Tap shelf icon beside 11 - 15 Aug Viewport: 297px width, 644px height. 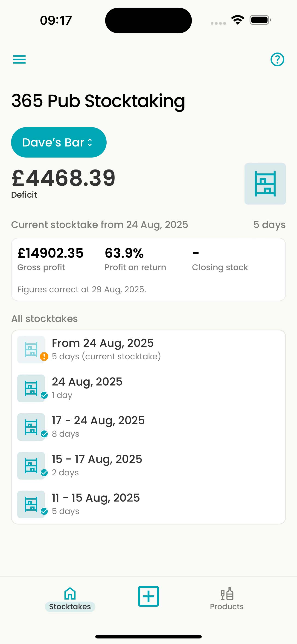(31, 504)
